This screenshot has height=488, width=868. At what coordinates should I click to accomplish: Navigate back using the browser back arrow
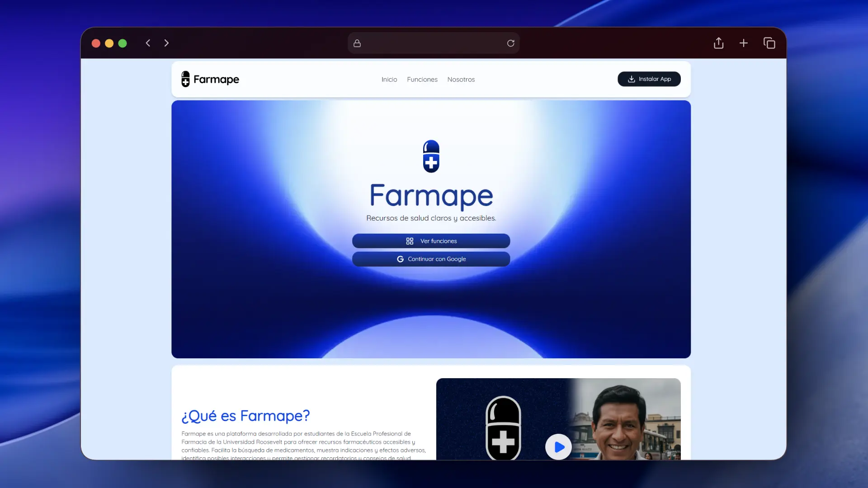tap(148, 43)
